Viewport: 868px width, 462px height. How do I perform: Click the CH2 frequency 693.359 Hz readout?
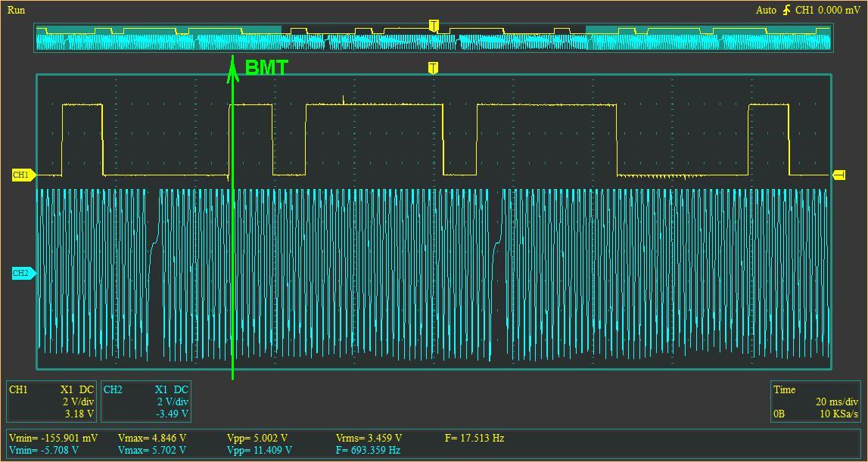[368, 450]
